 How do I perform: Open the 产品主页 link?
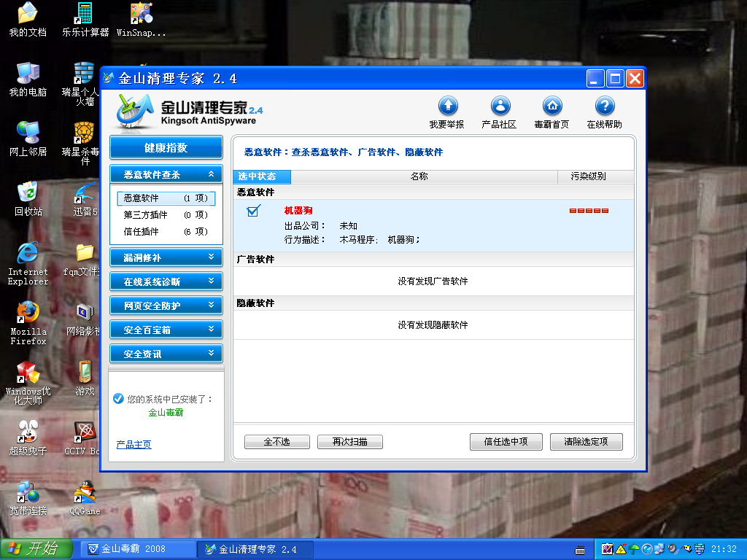coord(134,445)
